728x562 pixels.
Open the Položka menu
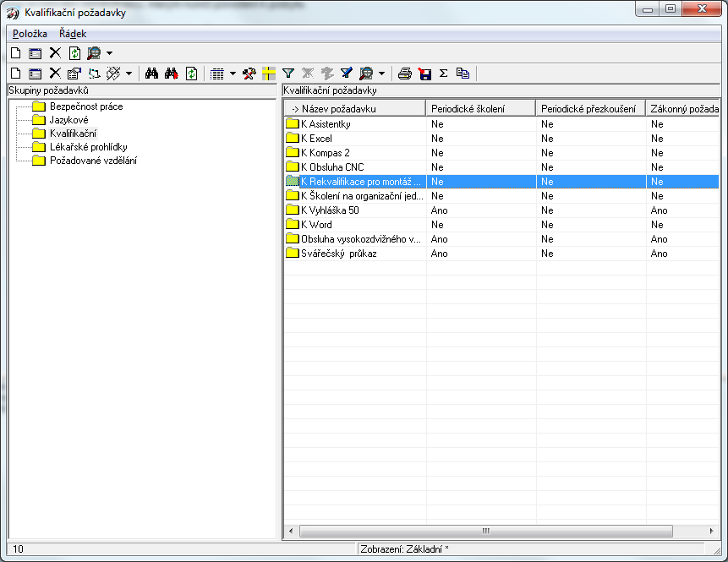pyautogui.click(x=30, y=34)
